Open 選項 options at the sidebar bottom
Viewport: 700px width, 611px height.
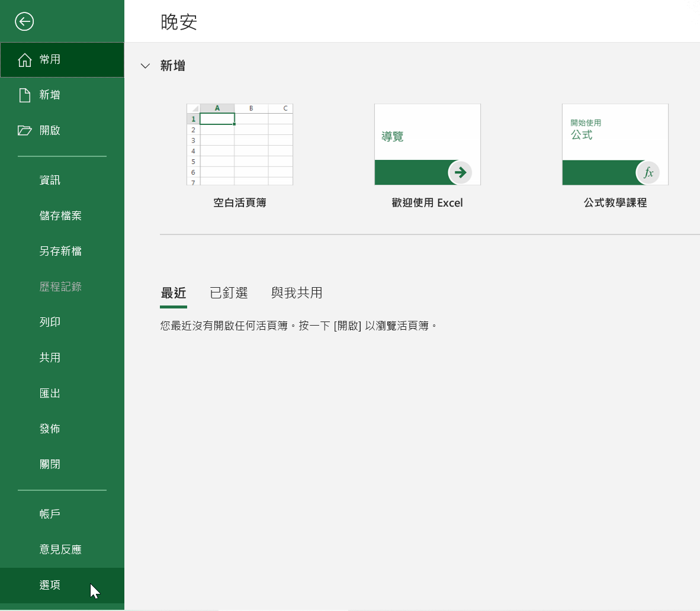(x=62, y=585)
